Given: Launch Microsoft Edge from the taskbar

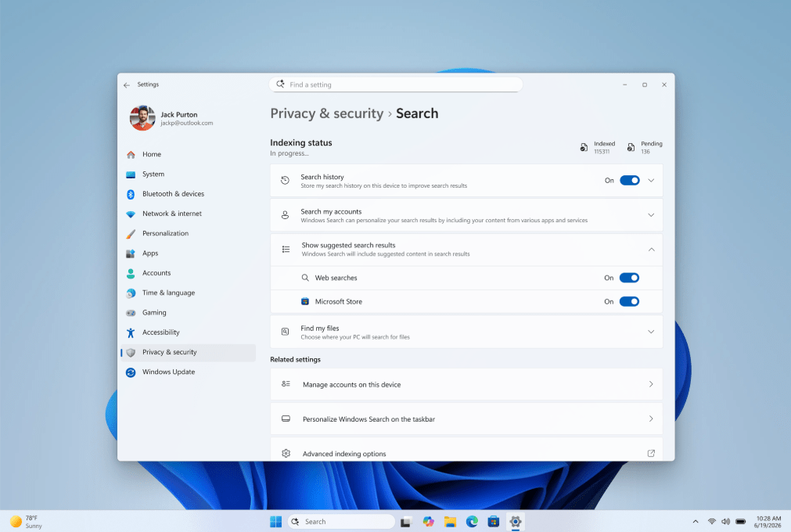Looking at the screenshot, I should tap(472, 522).
